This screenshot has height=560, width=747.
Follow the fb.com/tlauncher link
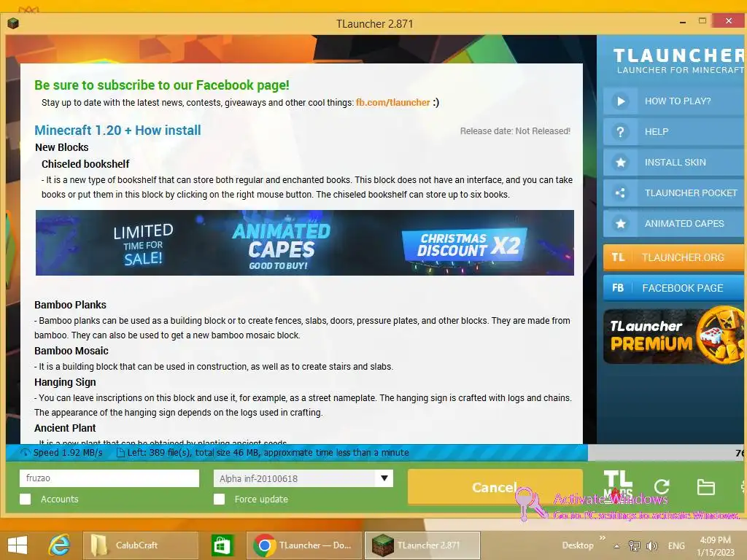(393, 102)
